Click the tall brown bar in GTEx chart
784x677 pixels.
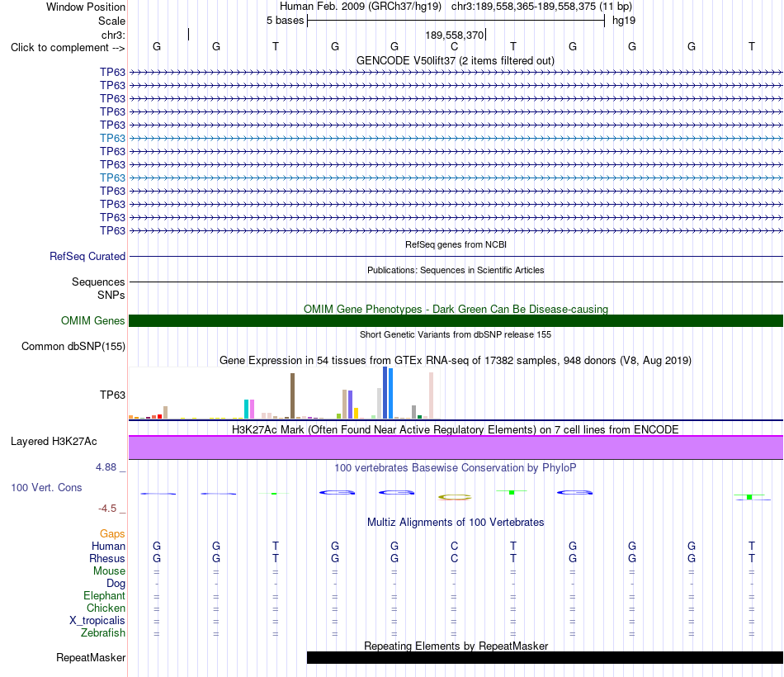pos(292,395)
